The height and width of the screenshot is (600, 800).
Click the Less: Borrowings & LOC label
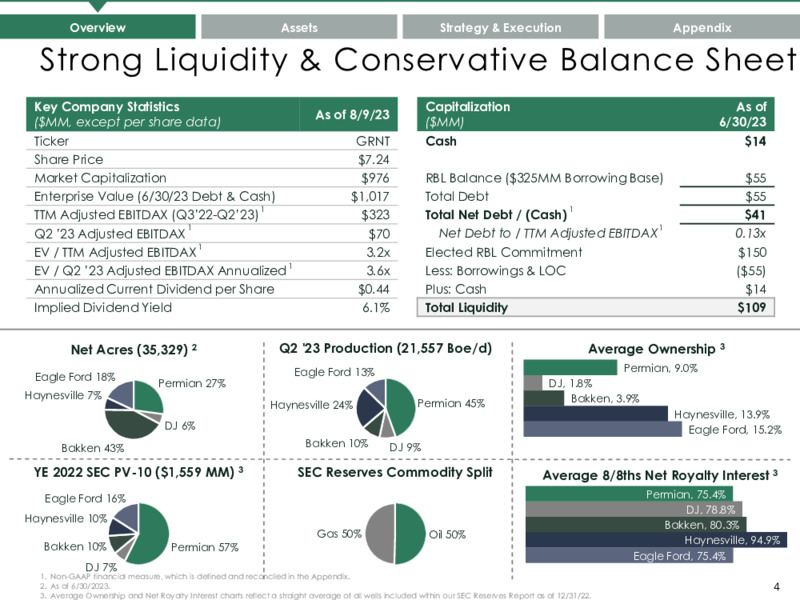coord(495,270)
